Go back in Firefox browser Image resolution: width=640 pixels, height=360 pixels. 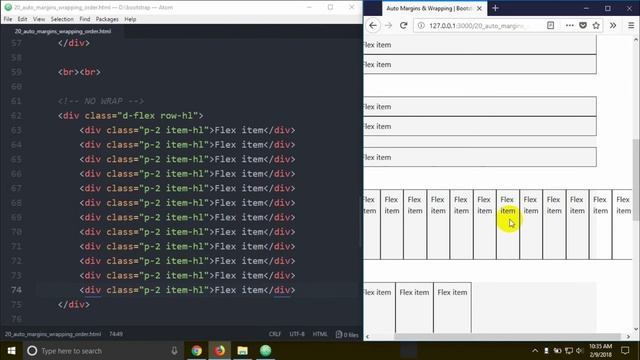click(x=373, y=25)
